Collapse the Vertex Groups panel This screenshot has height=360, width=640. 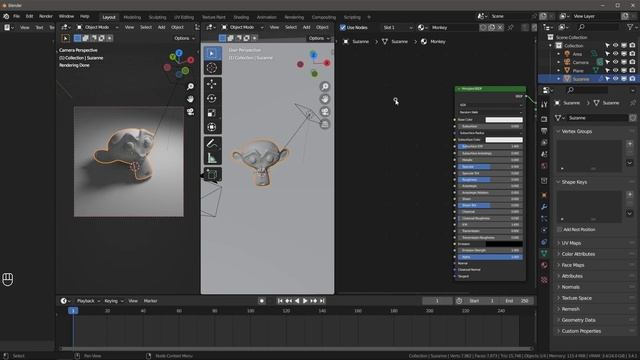(576, 131)
